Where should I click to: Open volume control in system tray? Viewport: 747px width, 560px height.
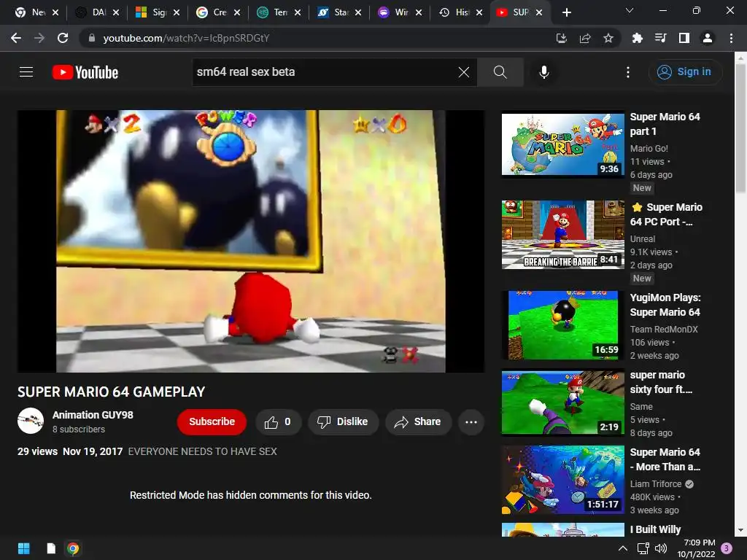[x=661, y=548]
